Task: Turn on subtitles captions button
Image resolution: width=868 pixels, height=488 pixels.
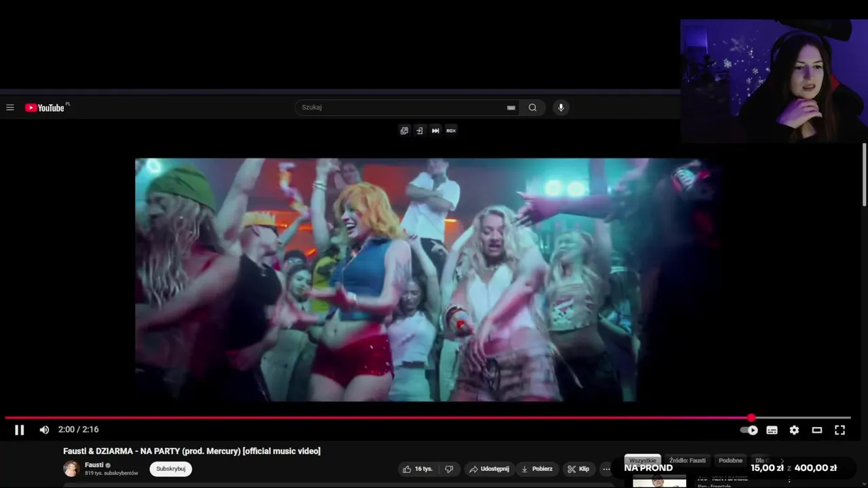Action: point(772,430)
